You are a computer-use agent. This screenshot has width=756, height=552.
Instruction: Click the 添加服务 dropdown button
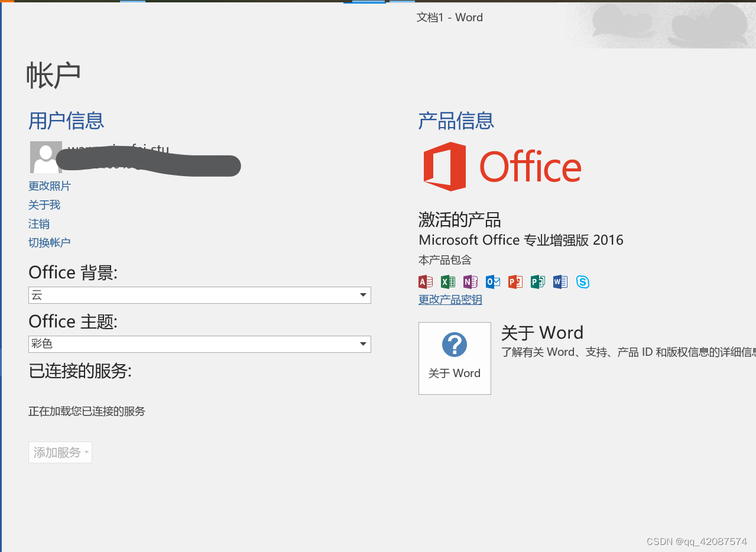[60, 453]
